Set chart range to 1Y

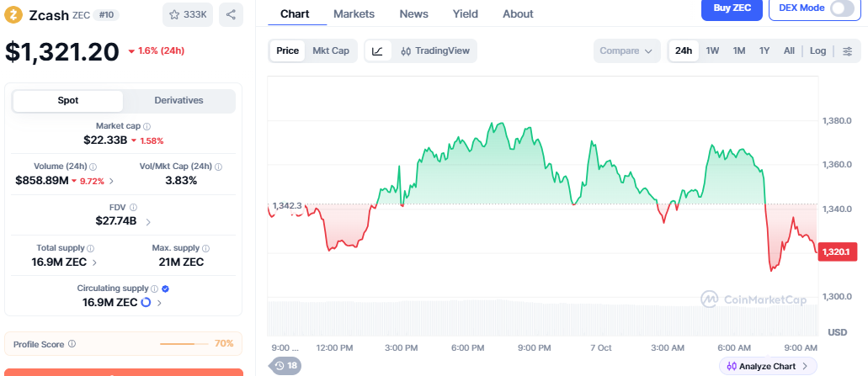[x=764, y=50]
